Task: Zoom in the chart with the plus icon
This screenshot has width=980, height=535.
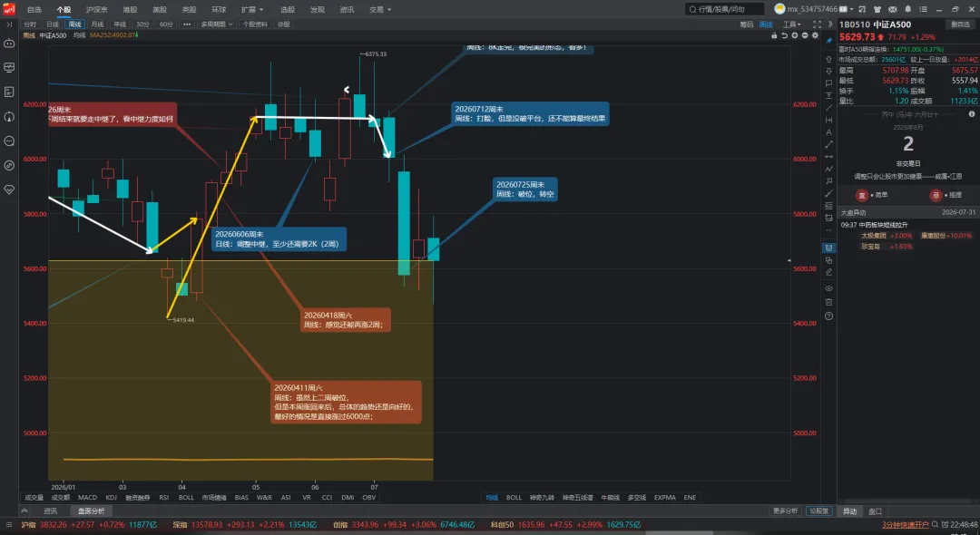Action: coord(794,35)
